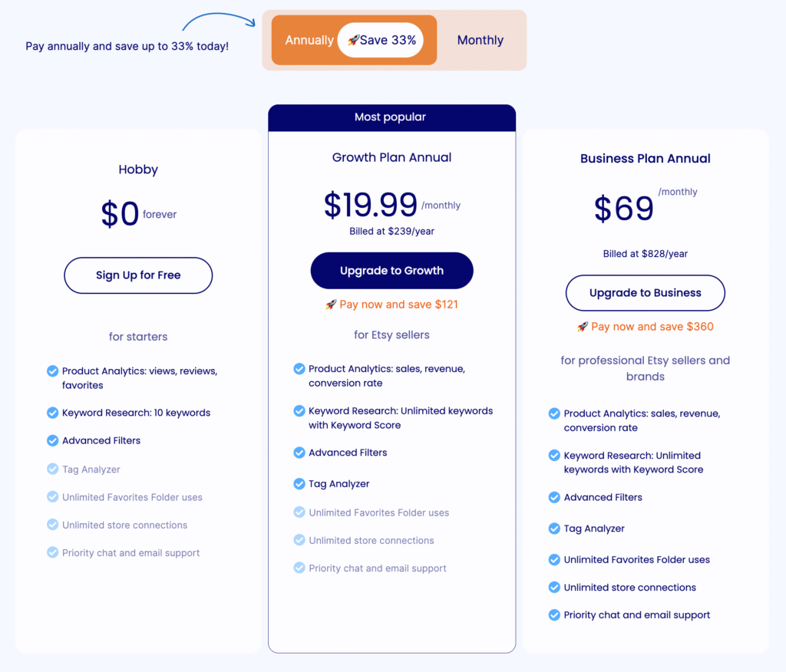Click Upgrade to Growth button
The image size is (786, 672).
pyautogui.click(x=392, y=271)
